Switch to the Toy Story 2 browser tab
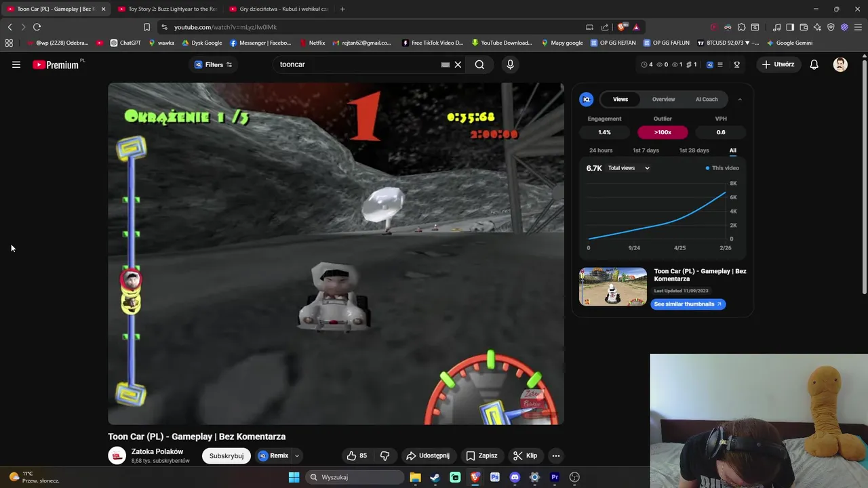 click(167, 9)
